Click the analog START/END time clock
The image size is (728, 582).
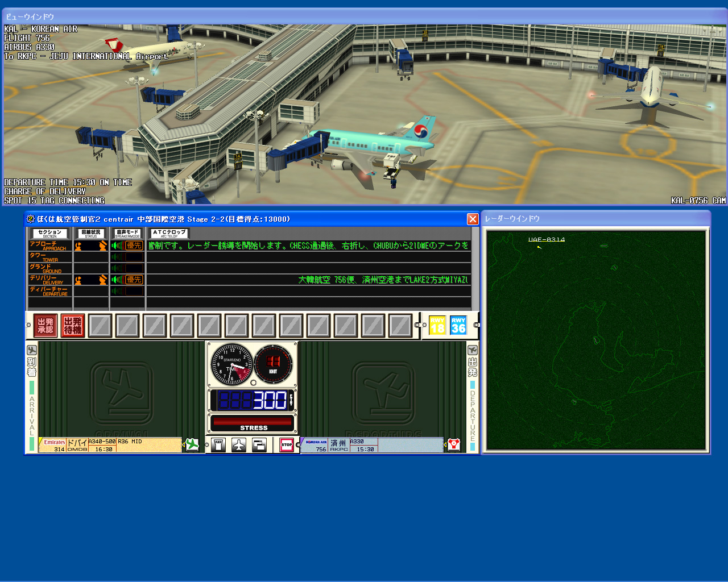click(232, 364)
